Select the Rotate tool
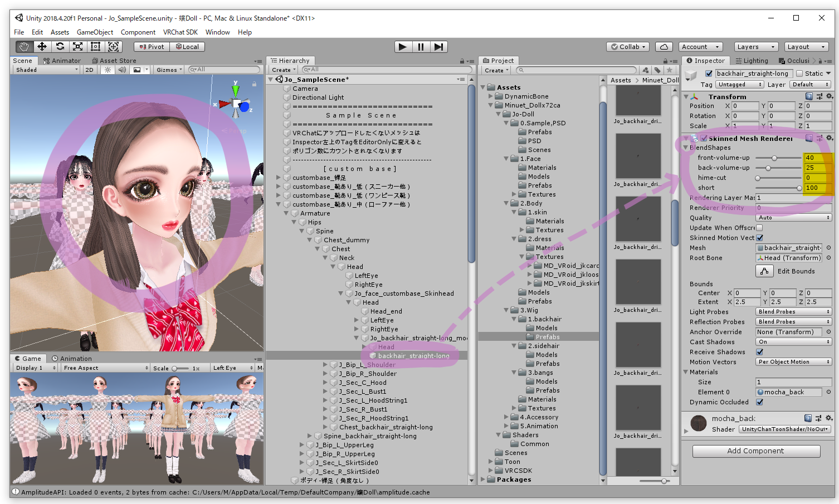Screen dimensions: 839x504 (60, 47)
